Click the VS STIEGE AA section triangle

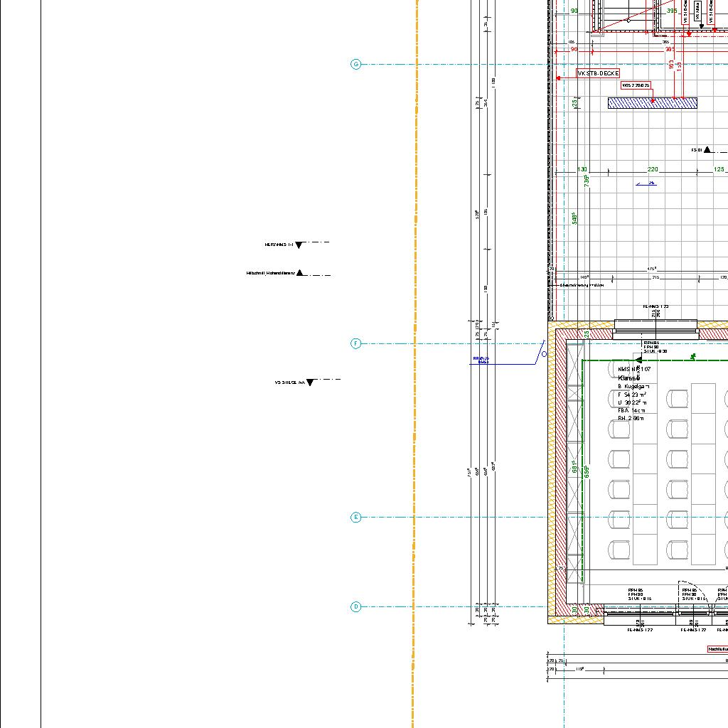310,382
